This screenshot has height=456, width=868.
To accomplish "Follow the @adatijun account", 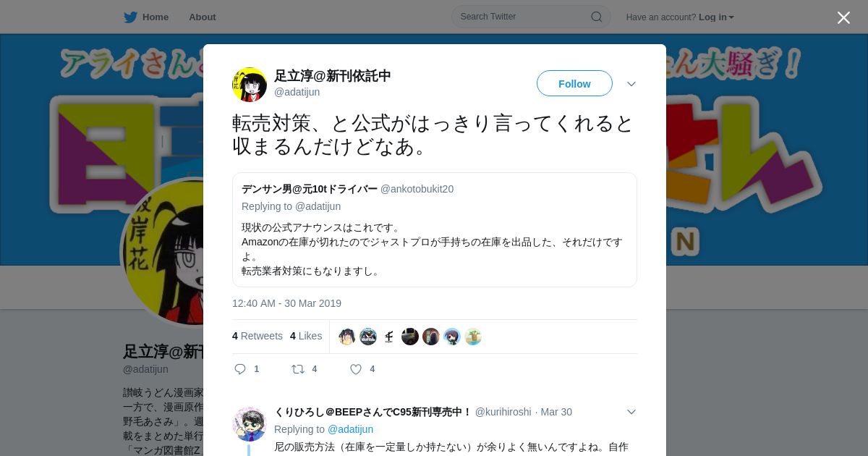I will [574, 83].
